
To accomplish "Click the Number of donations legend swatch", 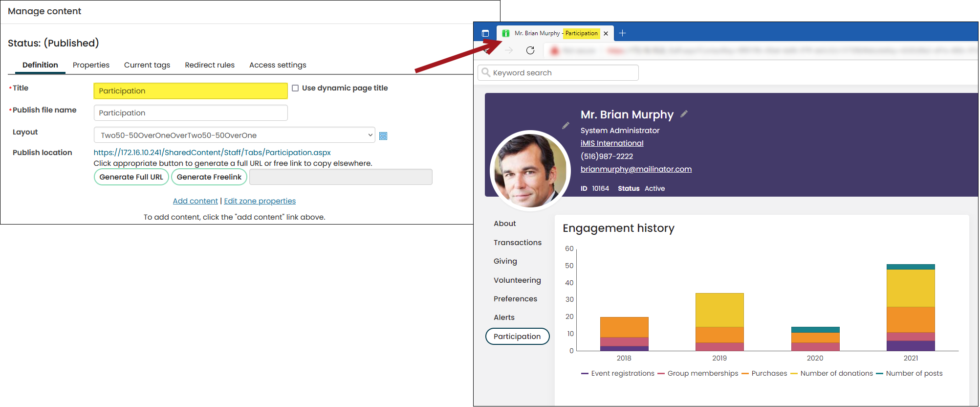I will pos(794,374).
